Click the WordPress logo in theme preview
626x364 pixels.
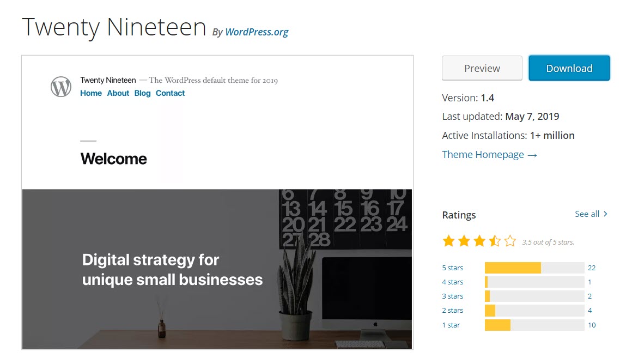click(x=60, y=87)
